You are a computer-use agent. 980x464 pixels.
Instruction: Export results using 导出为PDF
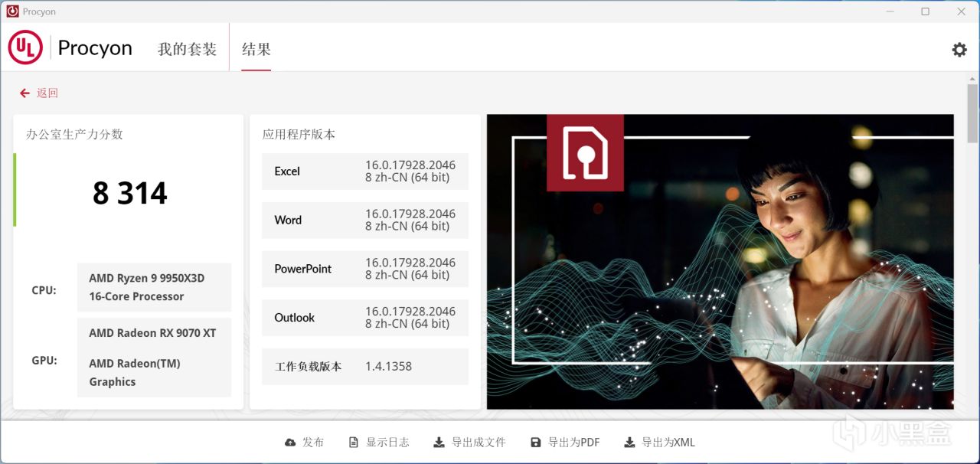565,443
